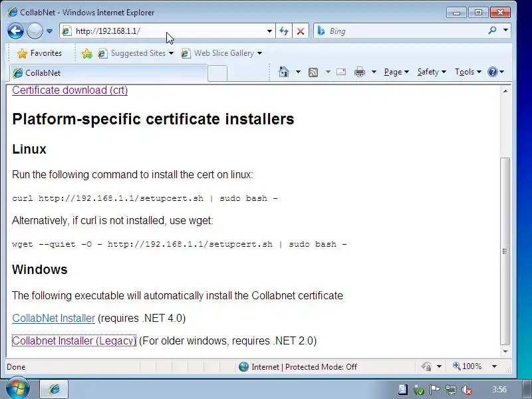This screenshot has height=399, width=532.
Task: Click the taskbar clock 3:56
Action: pyautogui.click(x=499, y=389)
